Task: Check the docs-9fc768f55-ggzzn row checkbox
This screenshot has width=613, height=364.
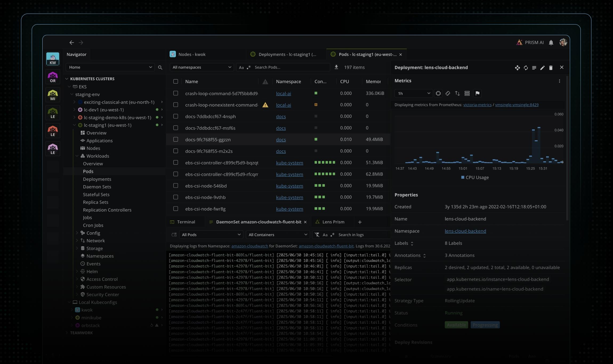Action: click(176, 139)
